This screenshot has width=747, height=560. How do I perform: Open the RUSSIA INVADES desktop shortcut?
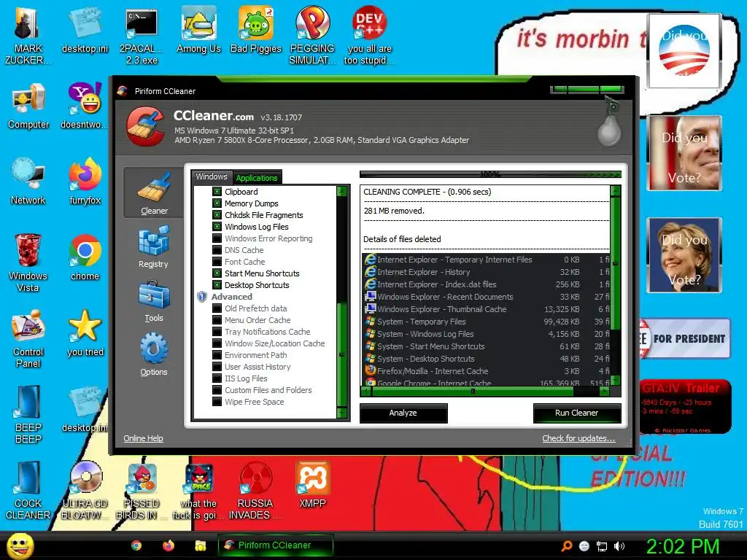tap(255, 491)
